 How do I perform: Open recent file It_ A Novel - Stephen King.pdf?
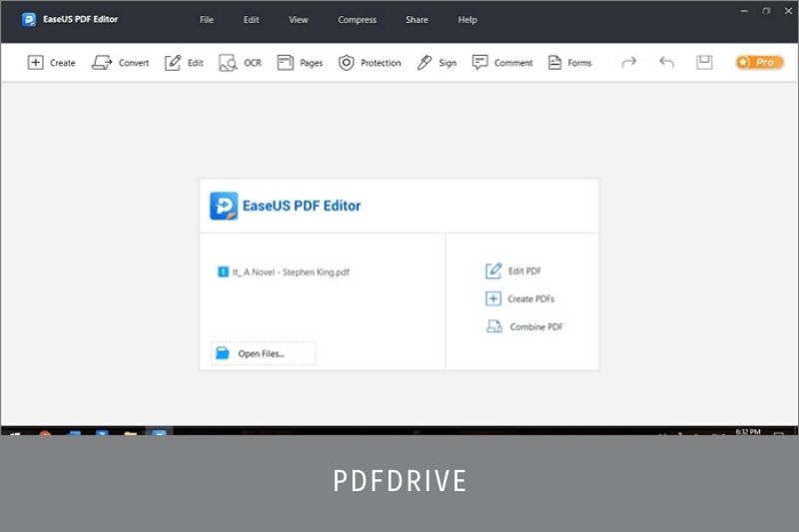284,271
